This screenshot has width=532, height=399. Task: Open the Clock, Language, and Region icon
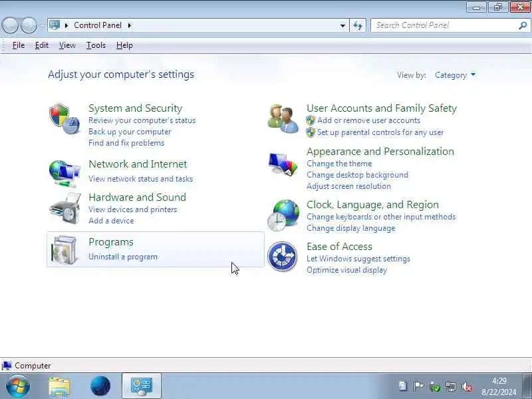(x=283, y=215)
